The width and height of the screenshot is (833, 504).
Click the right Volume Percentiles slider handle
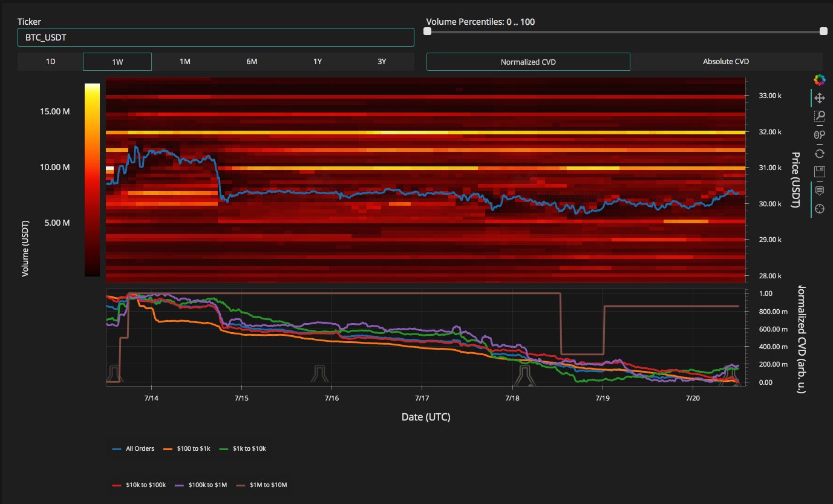pyautogui.click(x=823, y=31)
